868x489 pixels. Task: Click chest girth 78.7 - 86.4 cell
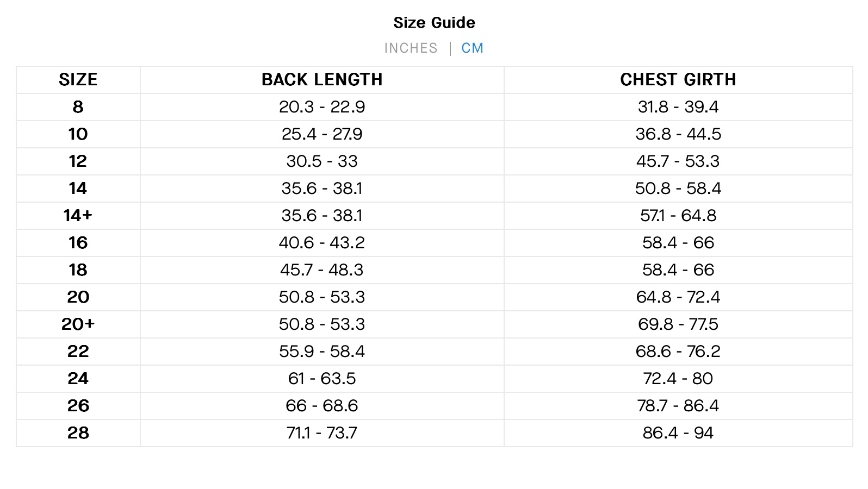pos(678,406)
